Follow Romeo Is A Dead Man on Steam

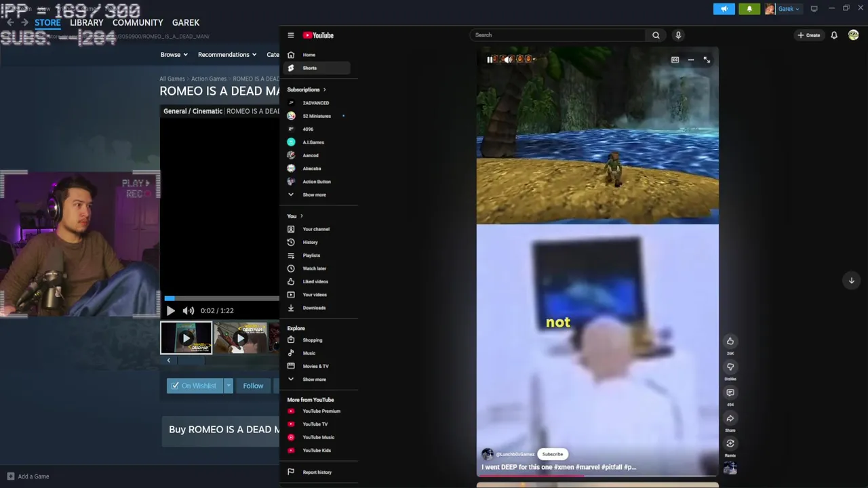[x=253, y=386]
